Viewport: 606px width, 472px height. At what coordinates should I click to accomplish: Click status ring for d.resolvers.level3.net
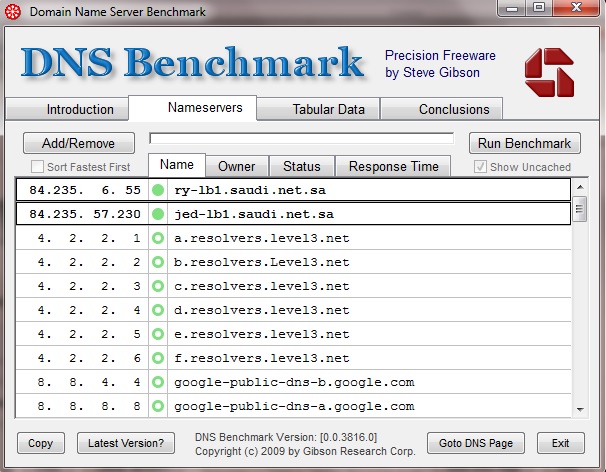[158, 310]
